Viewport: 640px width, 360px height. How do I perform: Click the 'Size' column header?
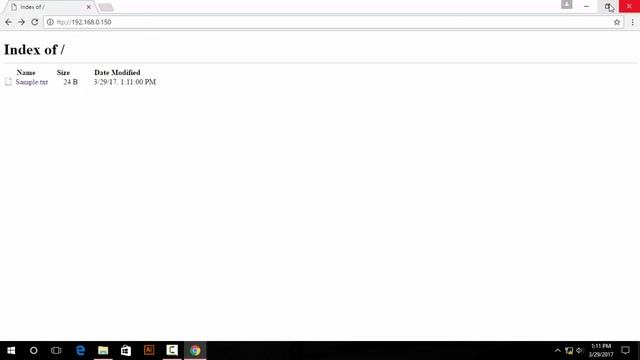(x=63, y=73)
